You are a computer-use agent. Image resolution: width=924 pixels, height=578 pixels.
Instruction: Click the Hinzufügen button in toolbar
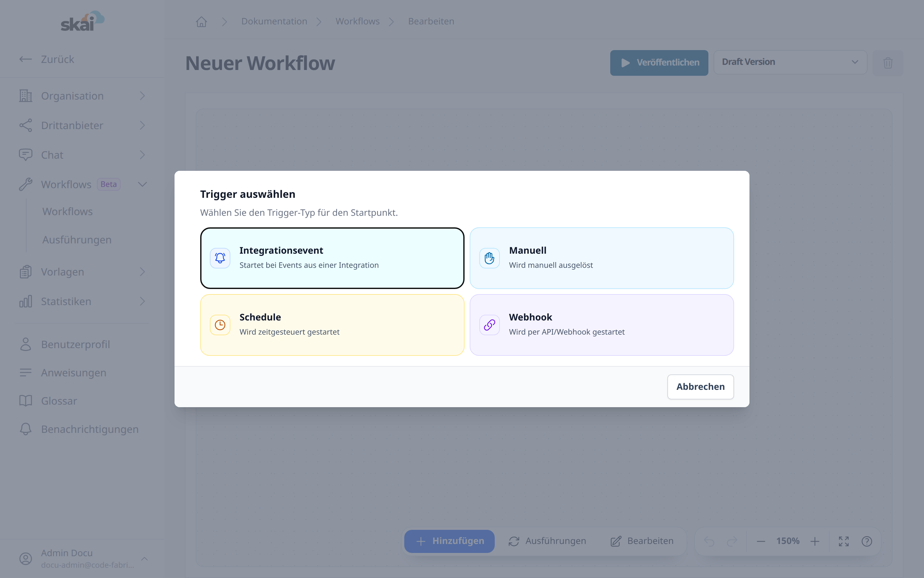click(449, 541)
